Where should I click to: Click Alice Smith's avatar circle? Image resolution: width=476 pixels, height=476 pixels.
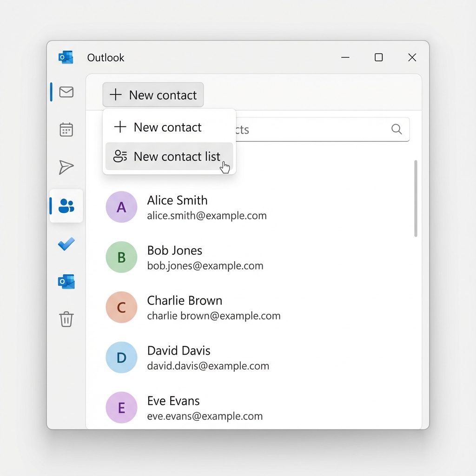pyautogui.click(x=121, y=207)
